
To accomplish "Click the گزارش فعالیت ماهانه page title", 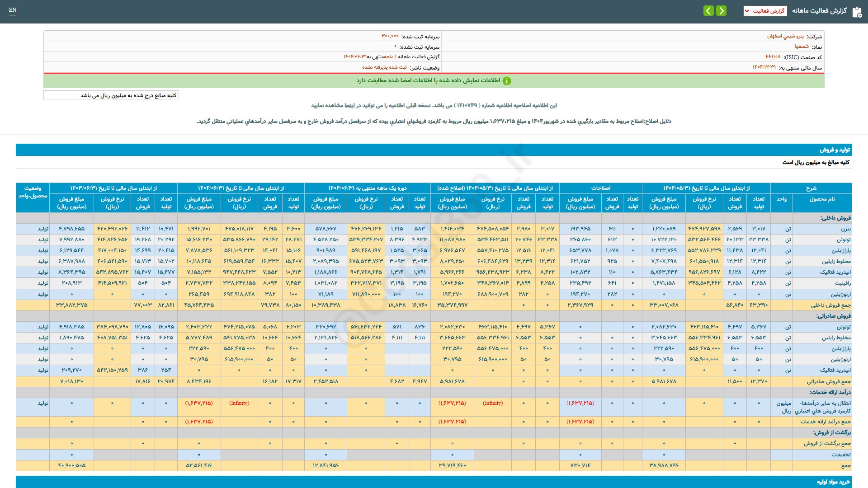I will pos(819,11).
